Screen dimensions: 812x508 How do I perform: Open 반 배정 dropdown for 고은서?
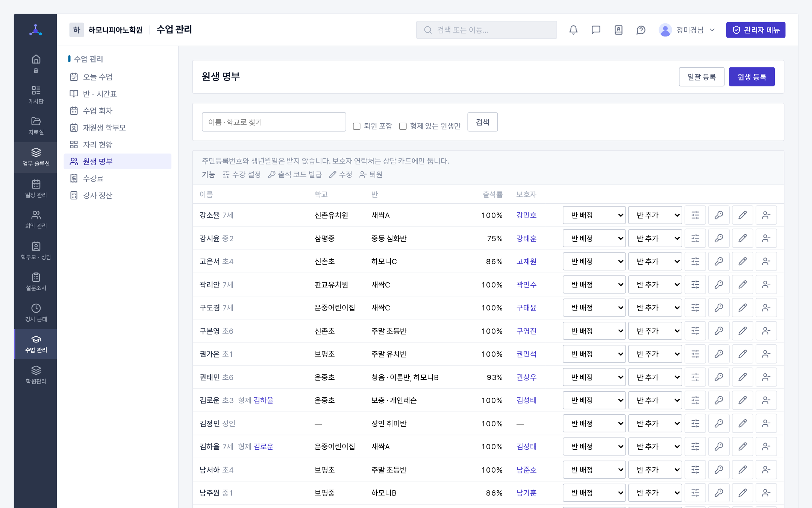point(594,262)
